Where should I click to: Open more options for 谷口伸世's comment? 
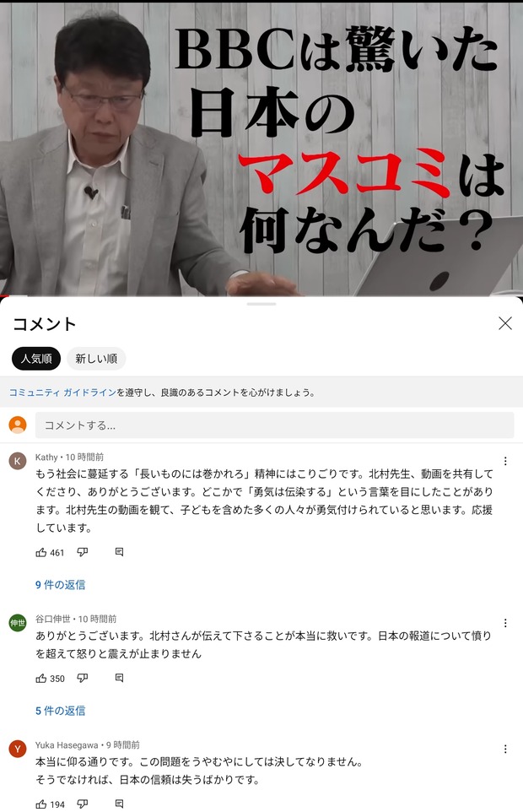505,623
